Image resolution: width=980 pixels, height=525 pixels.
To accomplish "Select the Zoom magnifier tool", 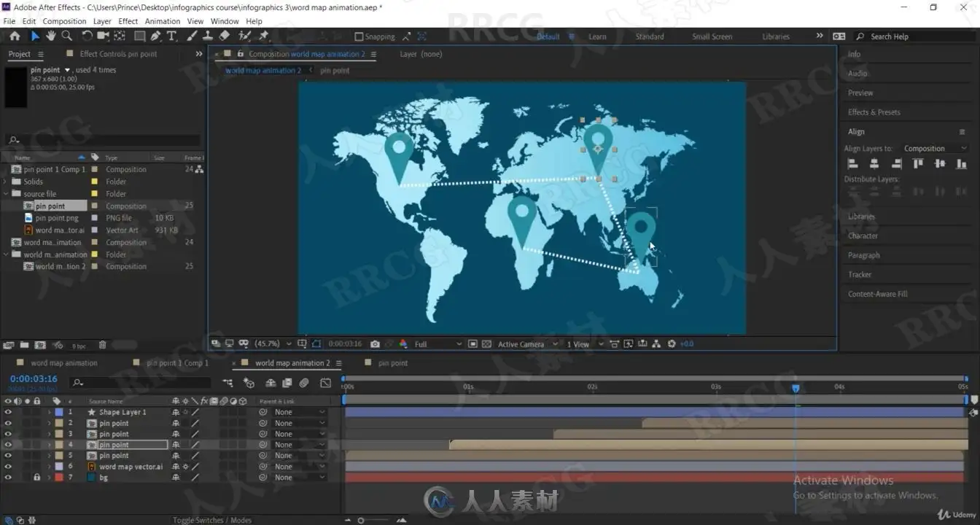I will coord(67,36).
